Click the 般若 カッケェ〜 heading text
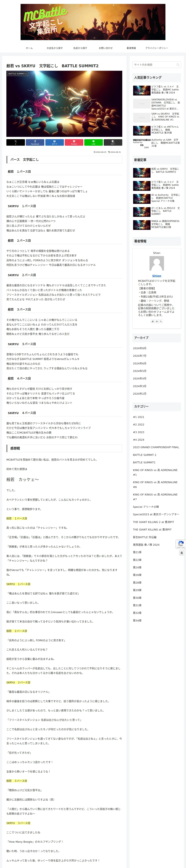The image size is (186, 868). coord(23,479)
